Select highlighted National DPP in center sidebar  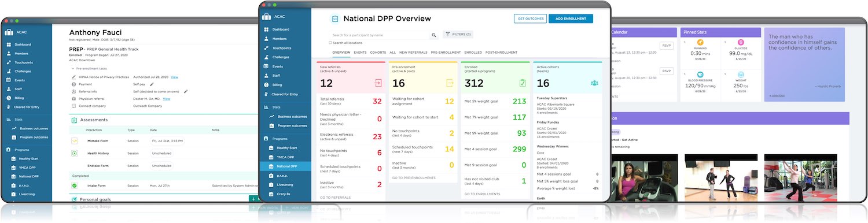[285, 166]
